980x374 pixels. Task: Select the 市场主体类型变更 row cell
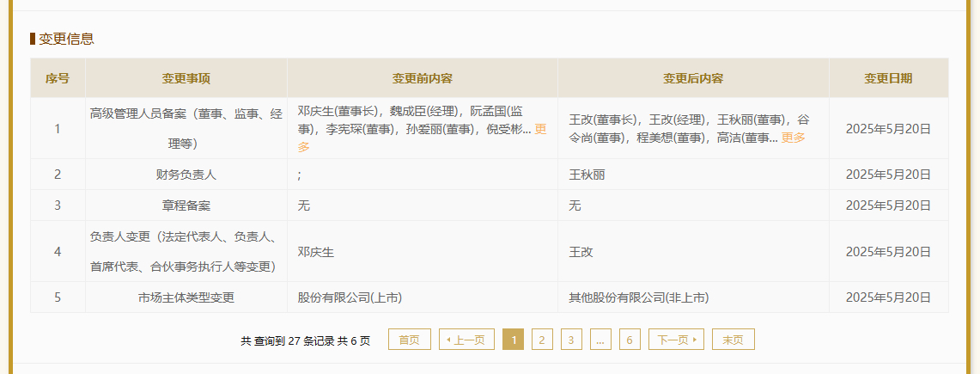click(186, 297)
